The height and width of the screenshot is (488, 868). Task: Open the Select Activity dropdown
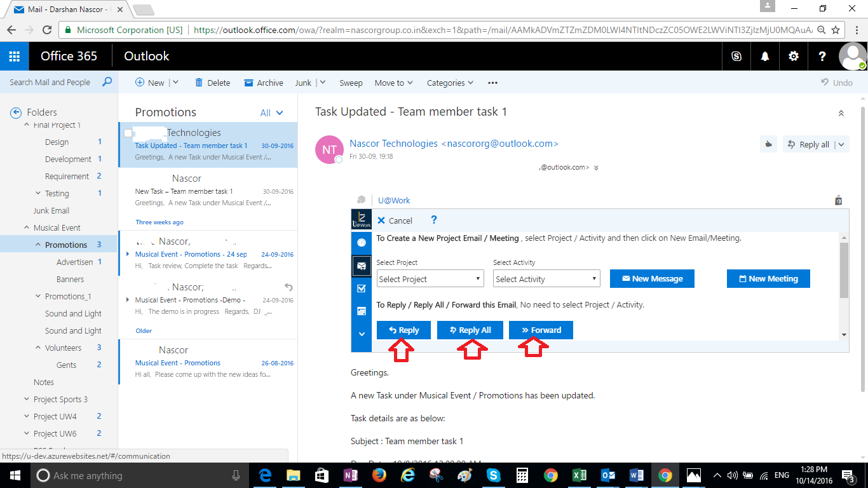point(546,279)
